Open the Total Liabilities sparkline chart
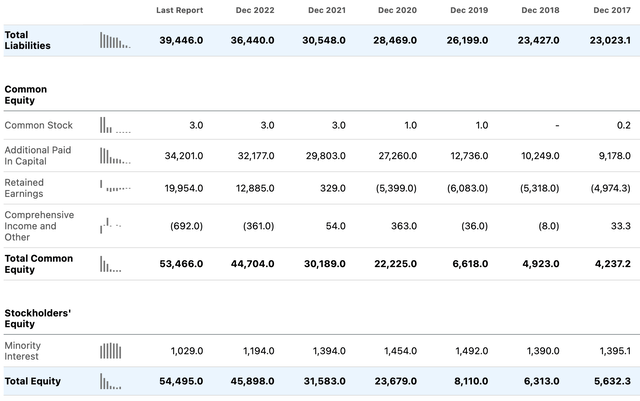Viewport: 640px width, 401px height. (115, 40)
